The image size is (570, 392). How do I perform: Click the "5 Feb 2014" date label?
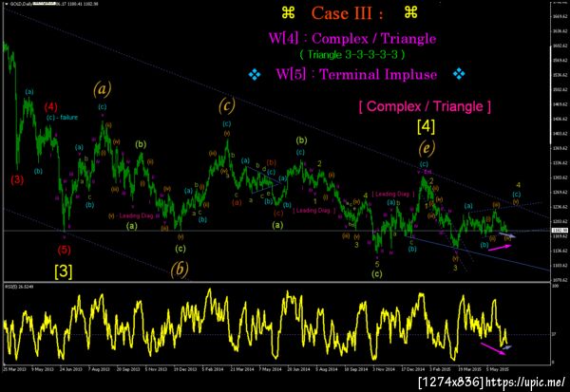(x=213, y=369)
